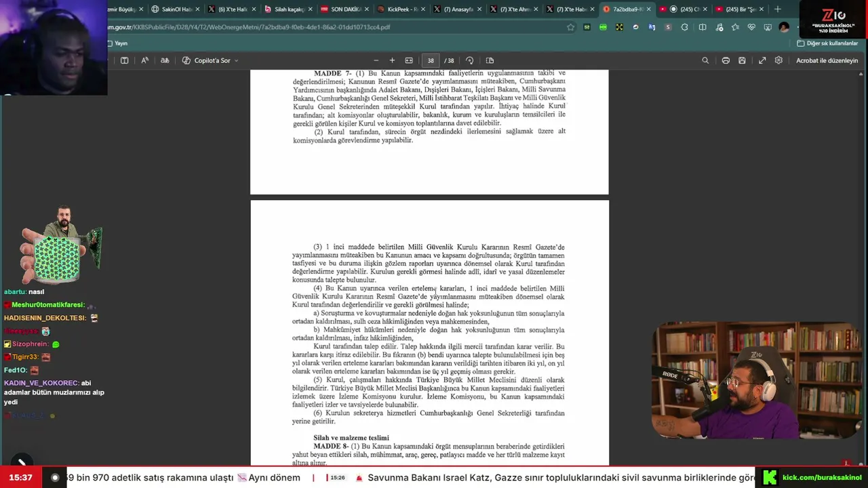Image resolution: width=868 pixels, height=488 pixels.
Task: Click the record indicator next to 15:37
Action: (55, 478)
